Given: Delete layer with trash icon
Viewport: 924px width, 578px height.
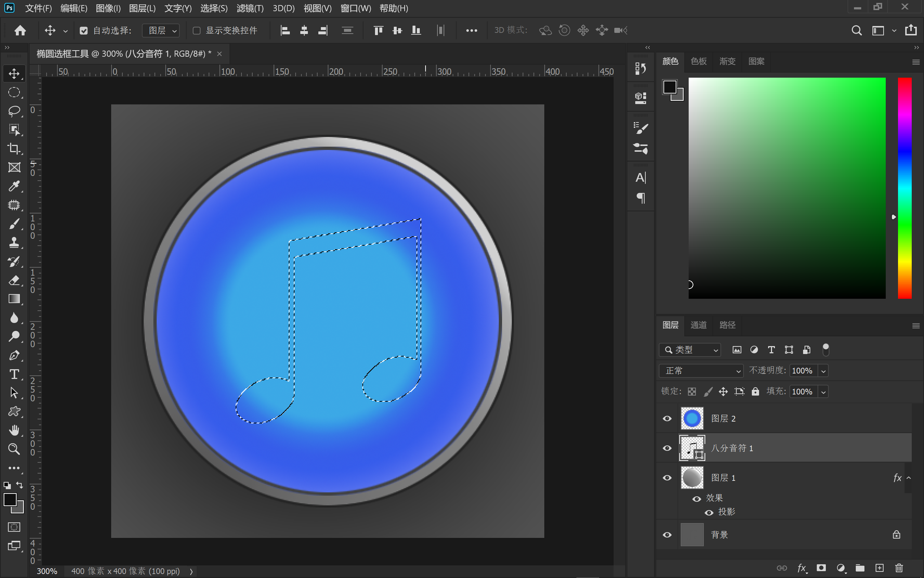Looking at the screenshot, I should 899,568.
